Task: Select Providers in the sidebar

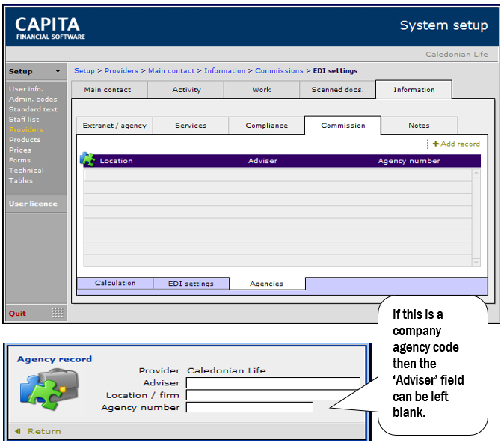Action: pyautogui.click(x=26, y=129)
